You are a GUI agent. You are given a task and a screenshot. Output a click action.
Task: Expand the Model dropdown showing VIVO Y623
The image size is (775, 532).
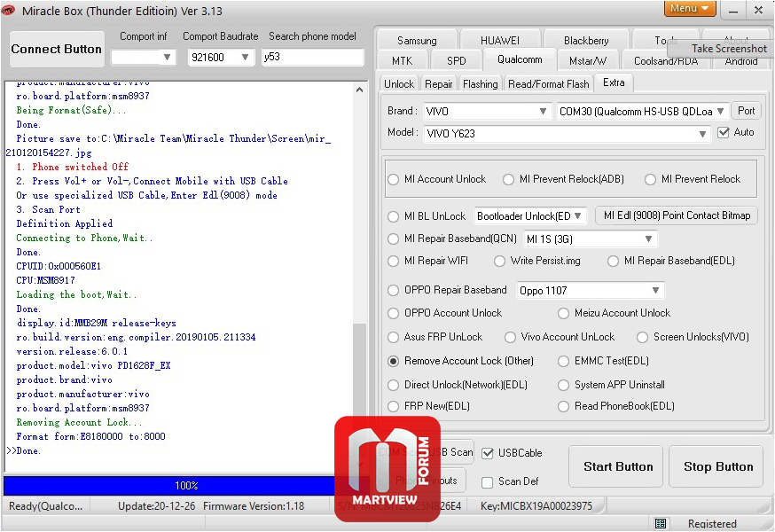[567, 134]
